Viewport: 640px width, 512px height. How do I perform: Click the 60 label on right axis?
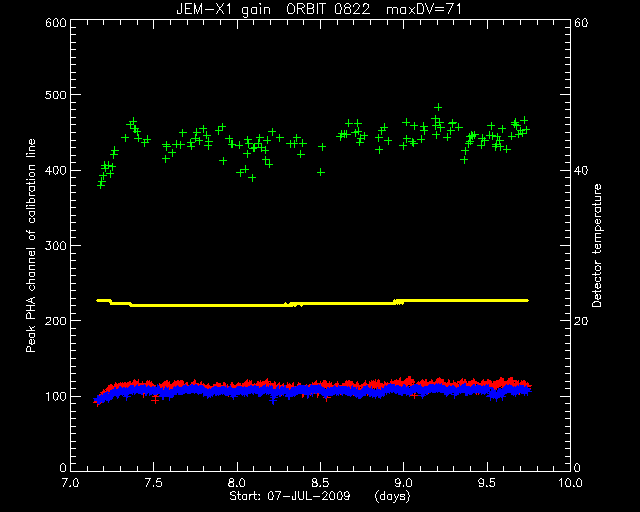(x=581, y=23)
